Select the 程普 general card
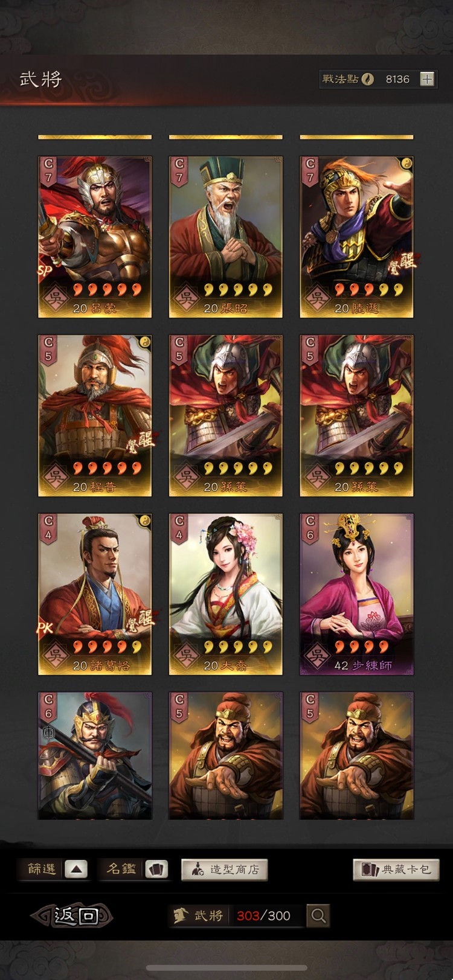Viewport: 453px width, 980px height. click(x=95, y=415)
